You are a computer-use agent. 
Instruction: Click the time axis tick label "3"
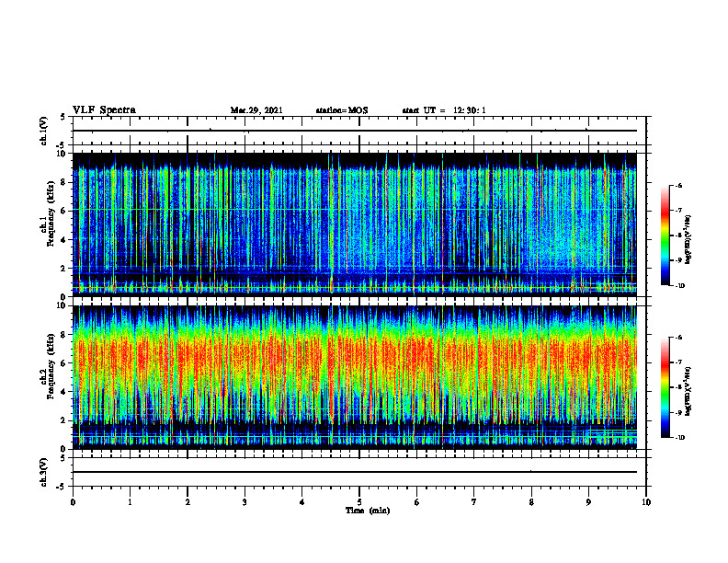click(245, 502)
